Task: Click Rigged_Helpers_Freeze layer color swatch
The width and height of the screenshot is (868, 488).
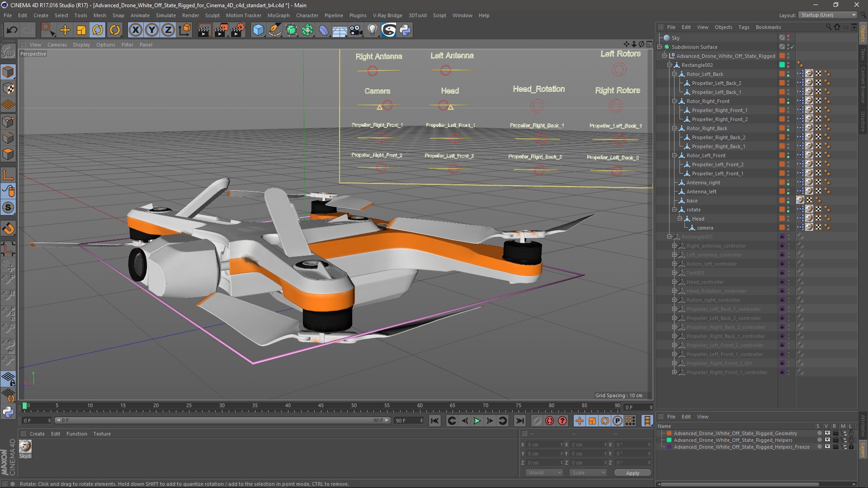Action: 669,447
